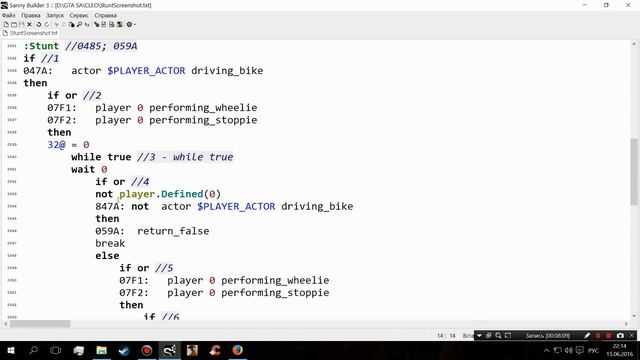The height and width of the screenshot is (360, 640).
Task: Click the 32@ = 0 code line
Action: point(68,145)
